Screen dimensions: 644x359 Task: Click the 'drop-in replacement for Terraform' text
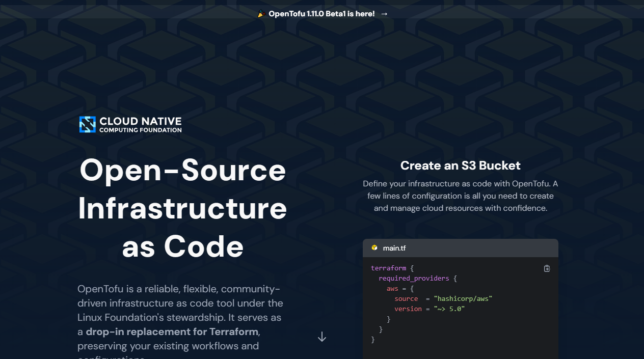click(172, 332)
